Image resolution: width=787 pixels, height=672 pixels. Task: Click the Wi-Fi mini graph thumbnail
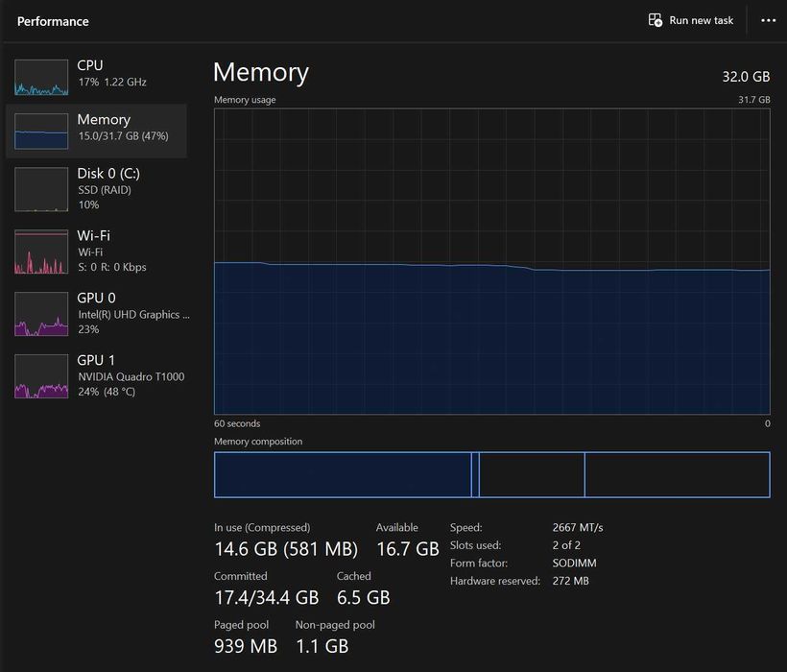click(41, 252)
